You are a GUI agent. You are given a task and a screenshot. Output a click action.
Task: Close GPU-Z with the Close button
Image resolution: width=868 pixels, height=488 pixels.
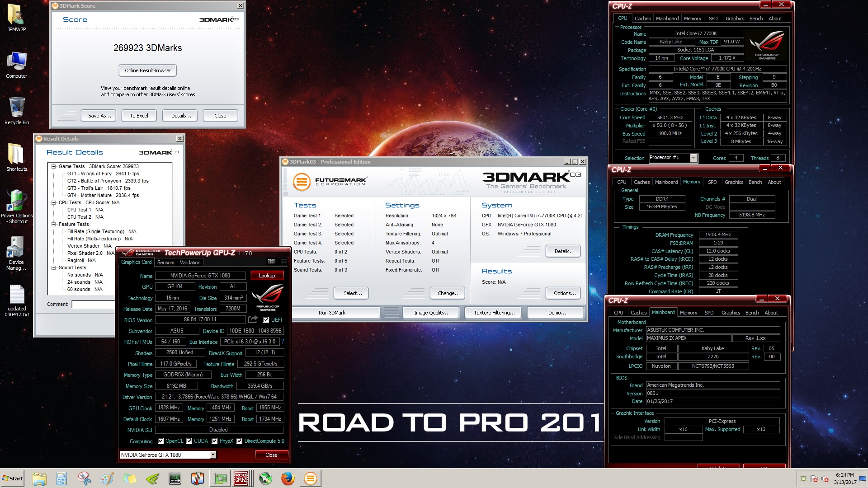click(271, 455)
